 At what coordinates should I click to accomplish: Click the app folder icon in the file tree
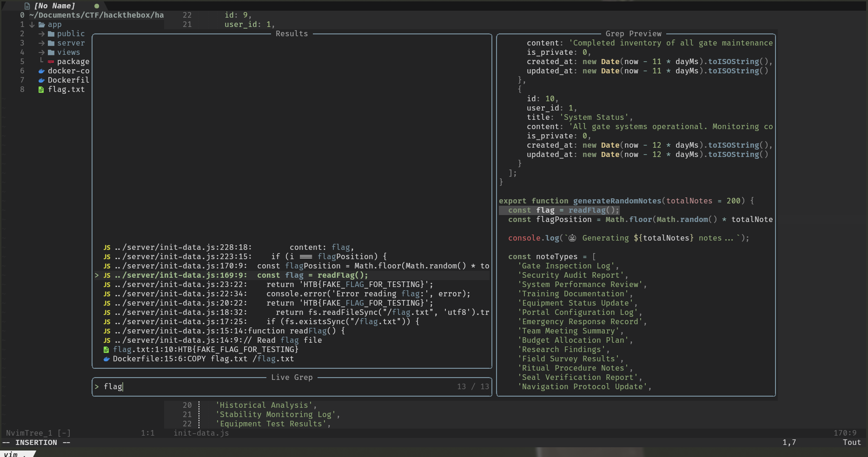42,25
